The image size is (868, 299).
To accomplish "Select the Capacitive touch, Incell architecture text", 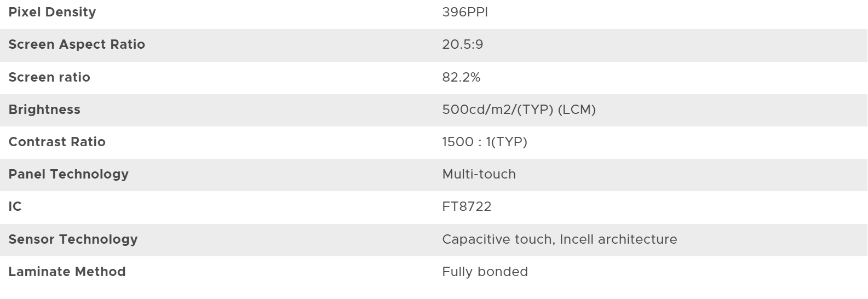I will 560,239.
